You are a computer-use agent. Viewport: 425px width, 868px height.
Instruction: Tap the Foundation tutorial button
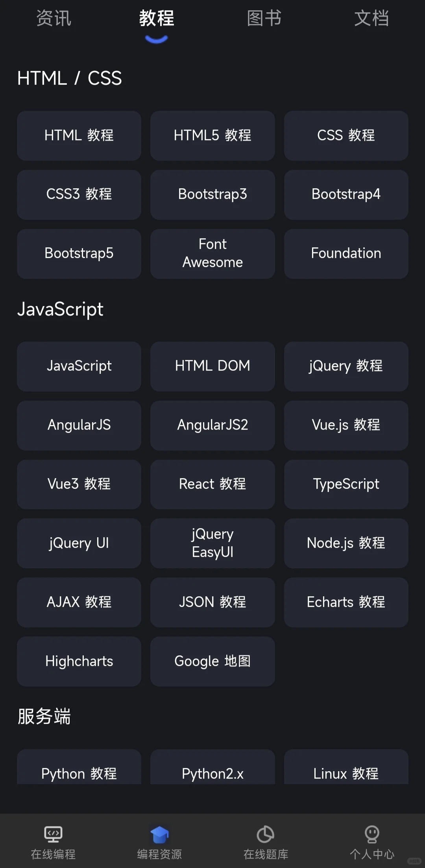coord(346,254)
